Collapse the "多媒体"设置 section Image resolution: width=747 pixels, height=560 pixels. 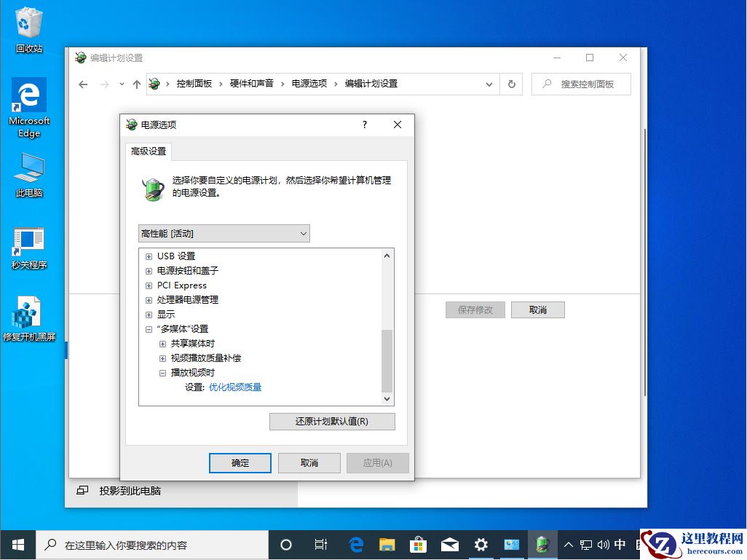(x=149, y=328)
